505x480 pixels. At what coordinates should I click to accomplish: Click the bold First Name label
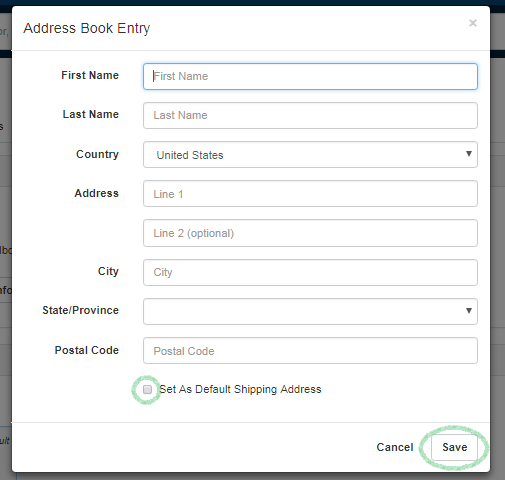[90, 75]
